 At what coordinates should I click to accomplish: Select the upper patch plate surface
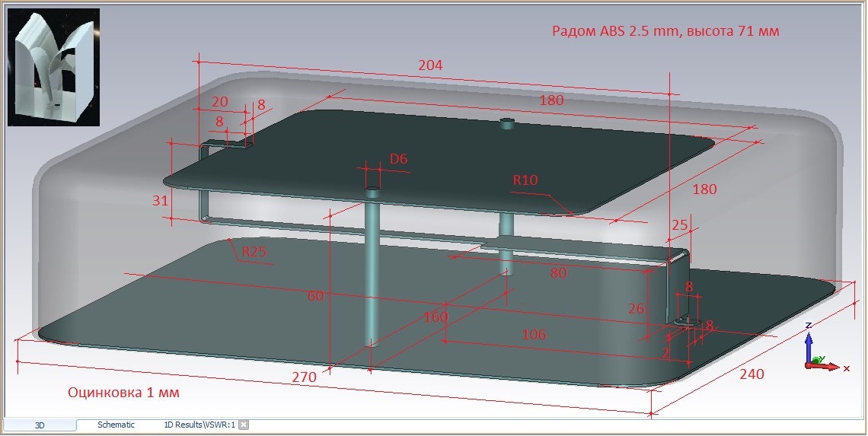[x=443, y=161]
